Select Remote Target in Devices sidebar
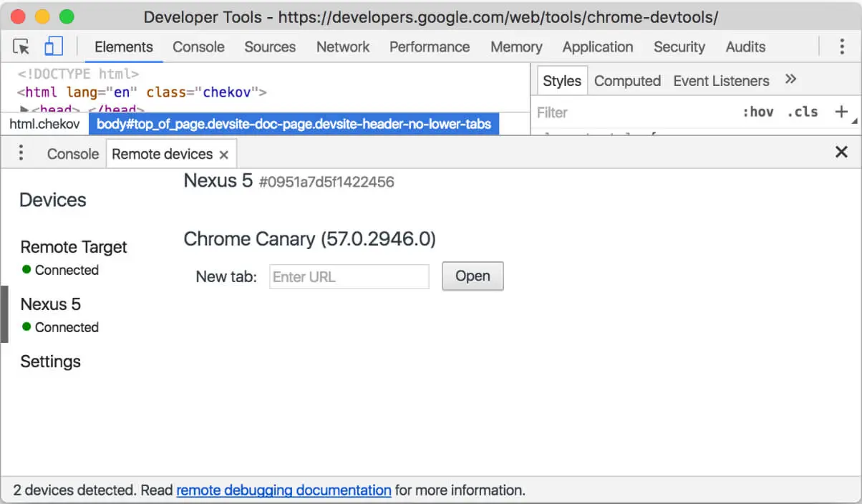Image resolution: width=862 pixels, height=504 pixels. (73, 247)
